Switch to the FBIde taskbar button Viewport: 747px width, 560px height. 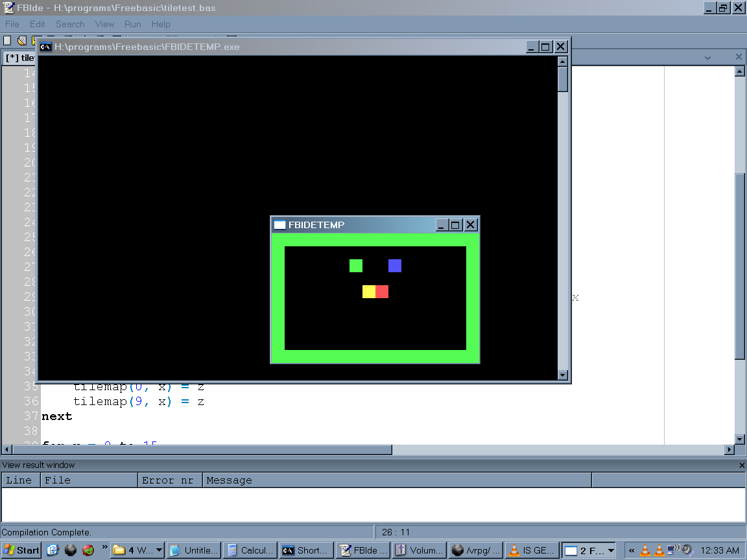(x=362, y=550)
